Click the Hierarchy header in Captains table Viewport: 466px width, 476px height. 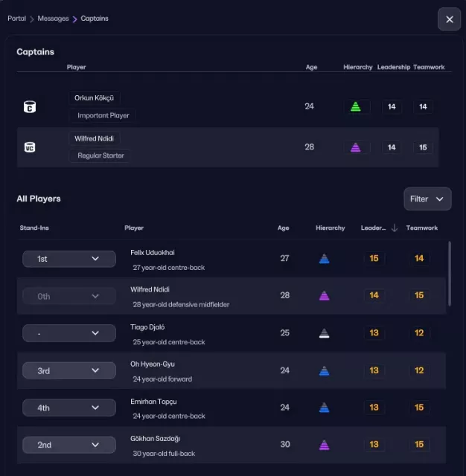point(358,67)
